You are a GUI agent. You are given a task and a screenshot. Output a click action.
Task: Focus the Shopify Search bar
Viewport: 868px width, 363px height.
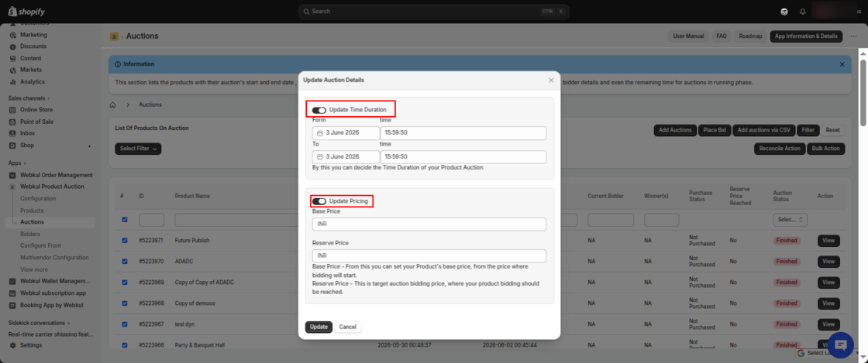click(433, 12)
